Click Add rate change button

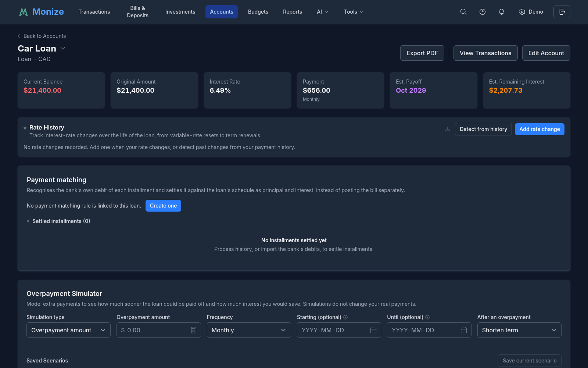coord(539,129)
